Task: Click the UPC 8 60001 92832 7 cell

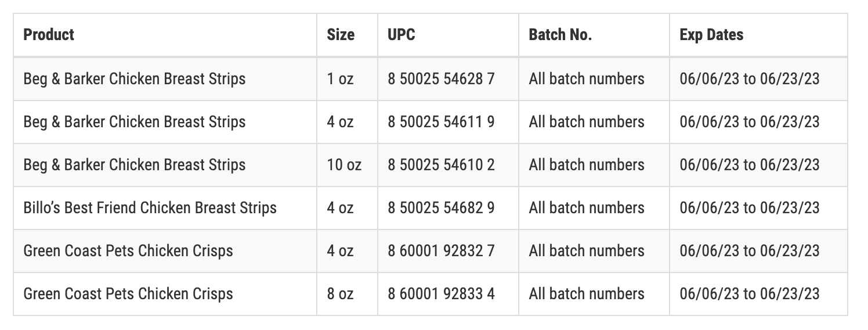Action: (x=441, y=250)
